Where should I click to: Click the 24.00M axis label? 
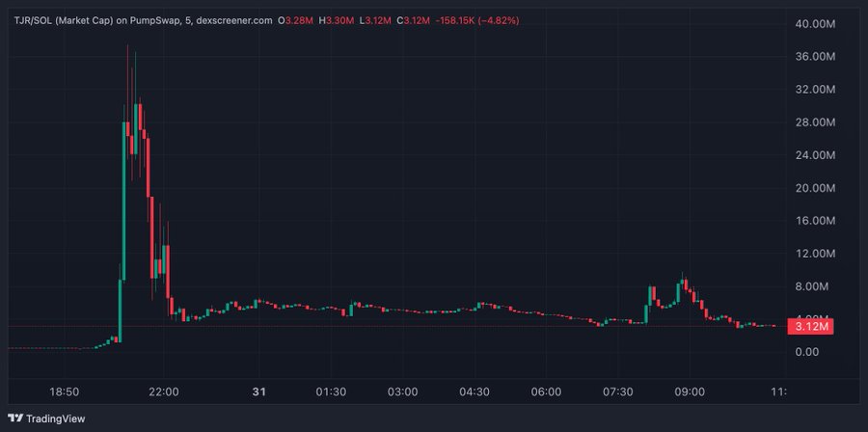814,155
